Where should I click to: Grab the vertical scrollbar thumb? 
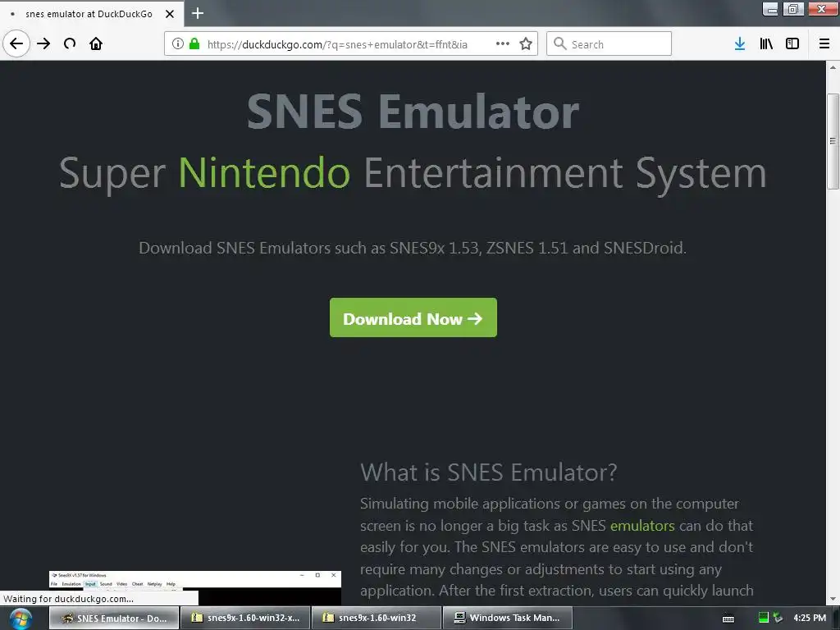833,140
